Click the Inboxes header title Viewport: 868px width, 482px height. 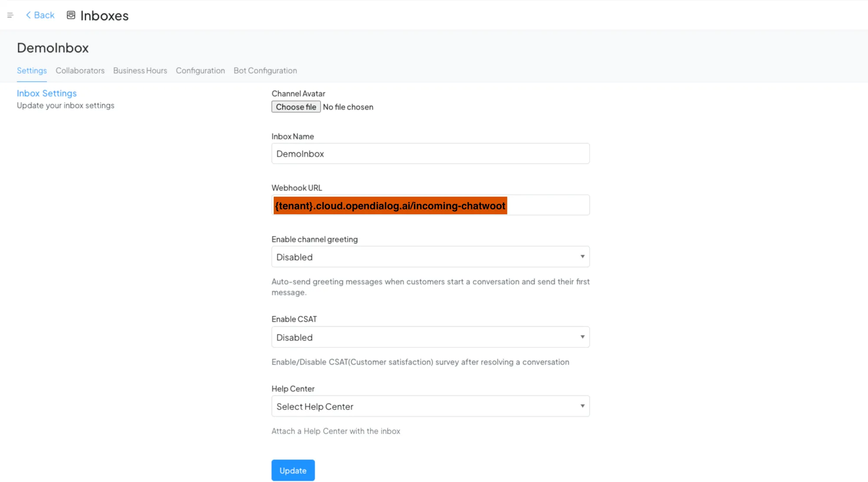pyautogui.click(x=105, y=16)
